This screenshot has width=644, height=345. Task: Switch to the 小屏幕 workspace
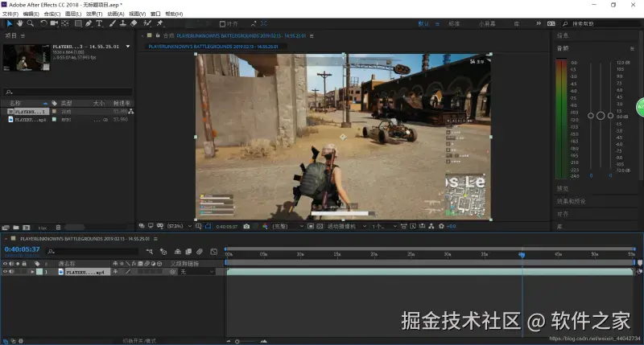[487, 24]
